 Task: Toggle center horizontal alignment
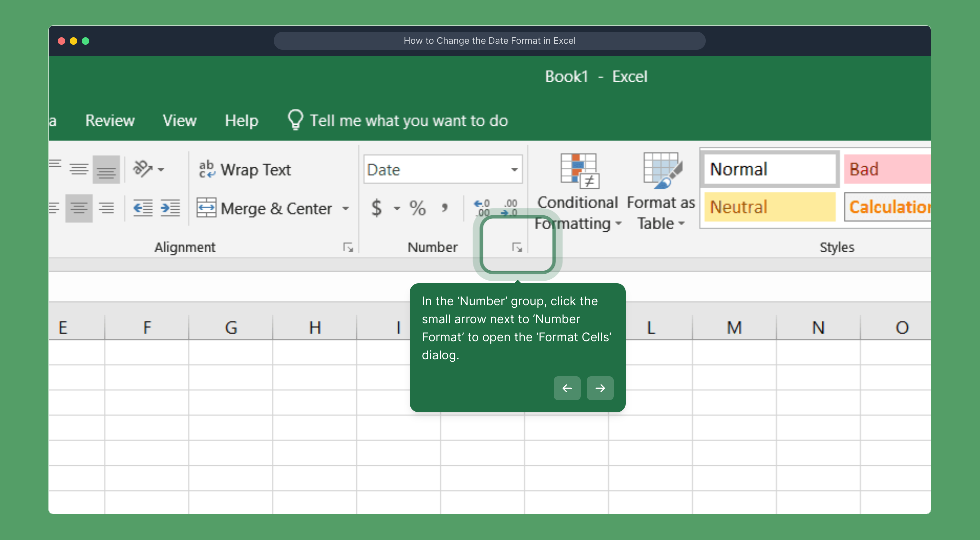point(79,208)
